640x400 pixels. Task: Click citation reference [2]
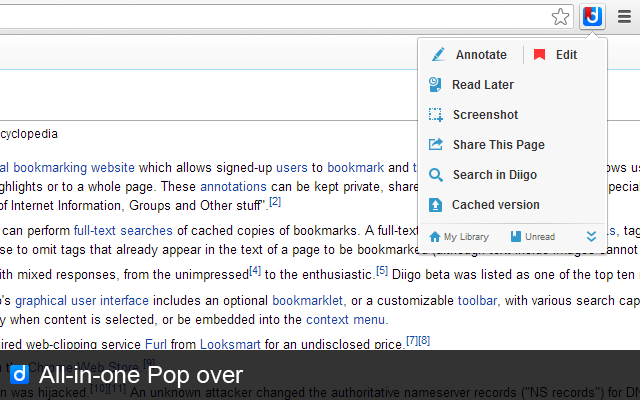[x=275, y=201]
